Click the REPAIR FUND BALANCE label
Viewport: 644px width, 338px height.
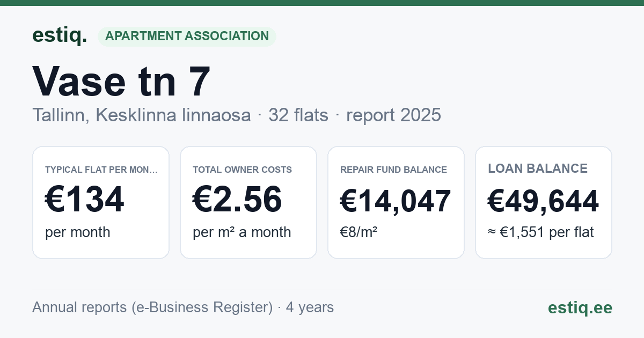pos(393,170)
